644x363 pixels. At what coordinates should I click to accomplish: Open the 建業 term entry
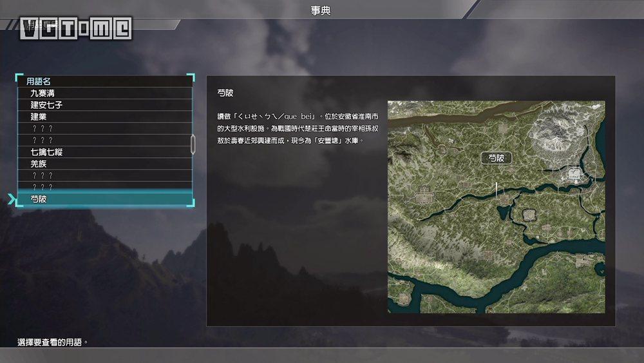point(105,117)
